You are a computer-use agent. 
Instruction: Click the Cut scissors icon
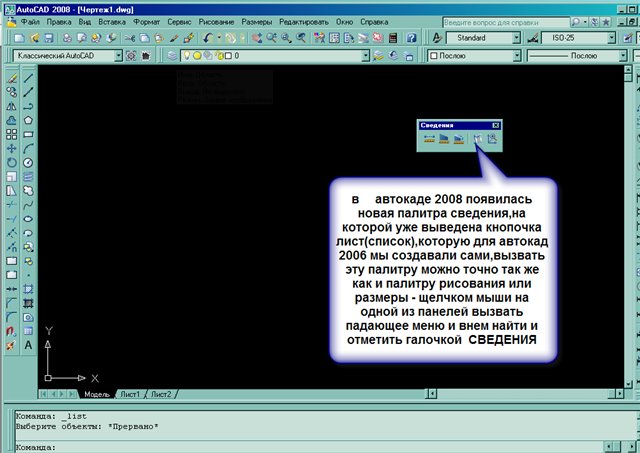tap(130, 38)
